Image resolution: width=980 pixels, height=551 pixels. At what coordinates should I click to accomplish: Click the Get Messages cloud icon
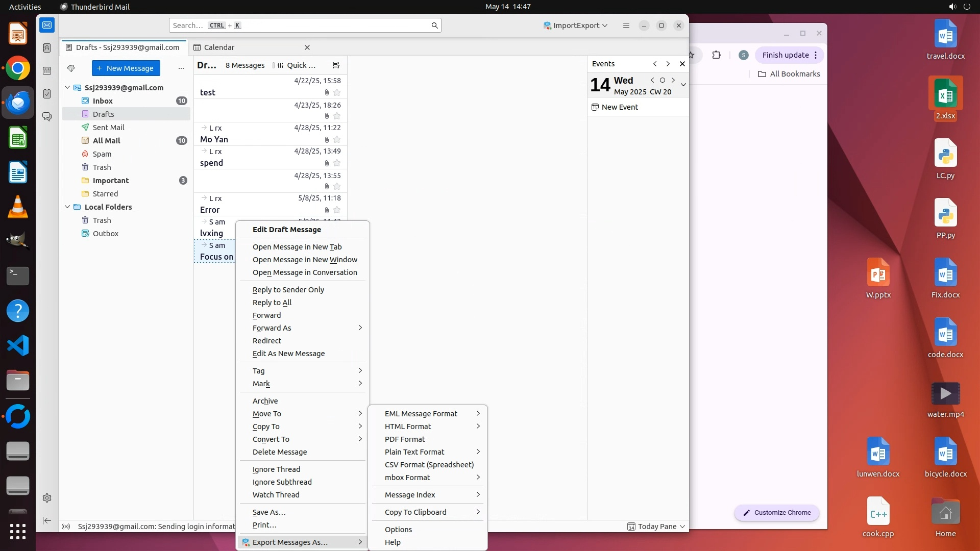pos(71,68)
